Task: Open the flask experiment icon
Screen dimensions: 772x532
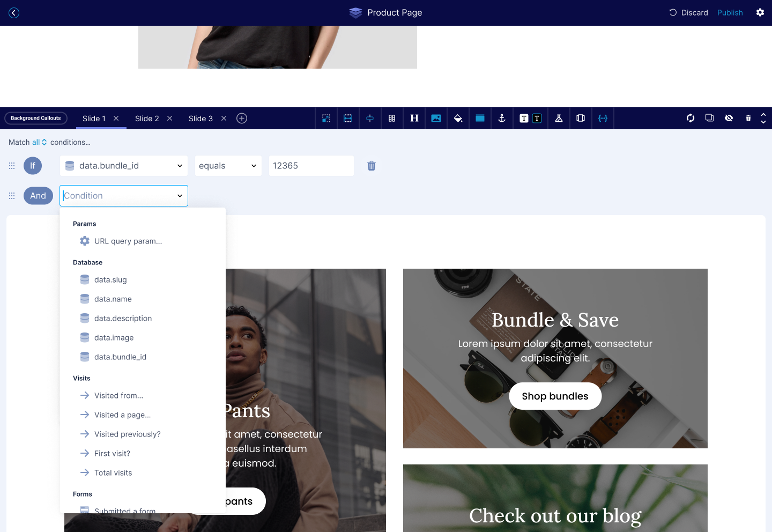Action: [559, 119]
